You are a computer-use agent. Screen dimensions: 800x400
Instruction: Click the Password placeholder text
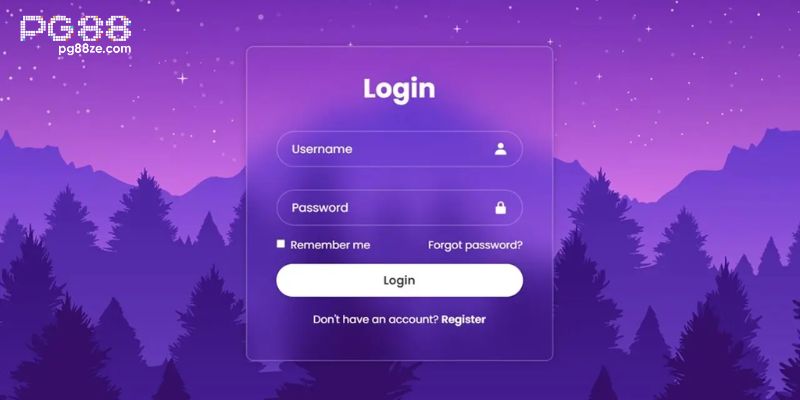[x=320, y=208]
